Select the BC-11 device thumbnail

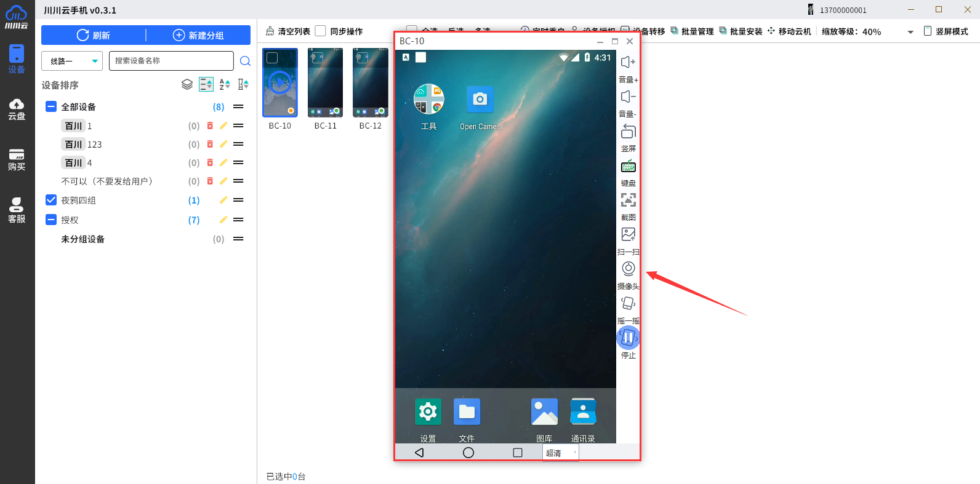click(325, 83)
